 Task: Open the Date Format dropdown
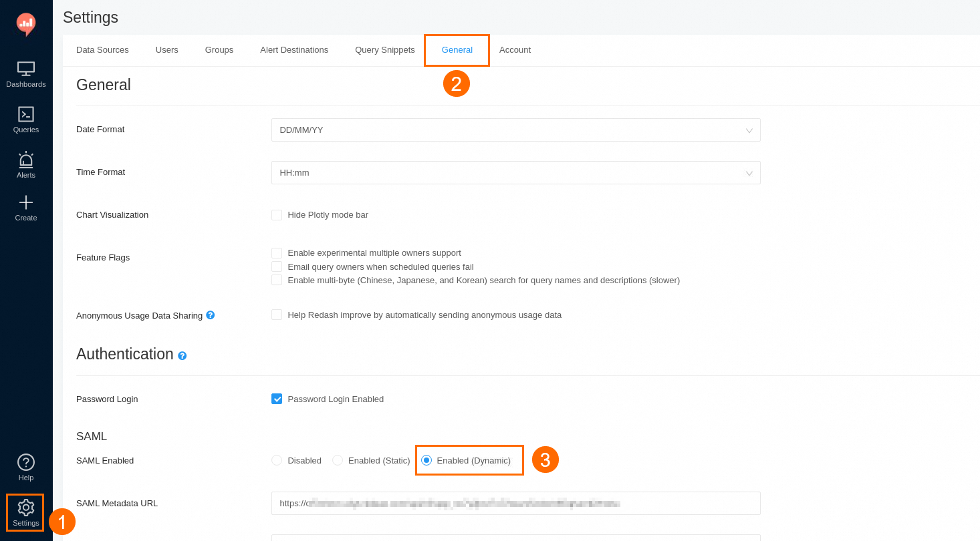click(515, 130)
